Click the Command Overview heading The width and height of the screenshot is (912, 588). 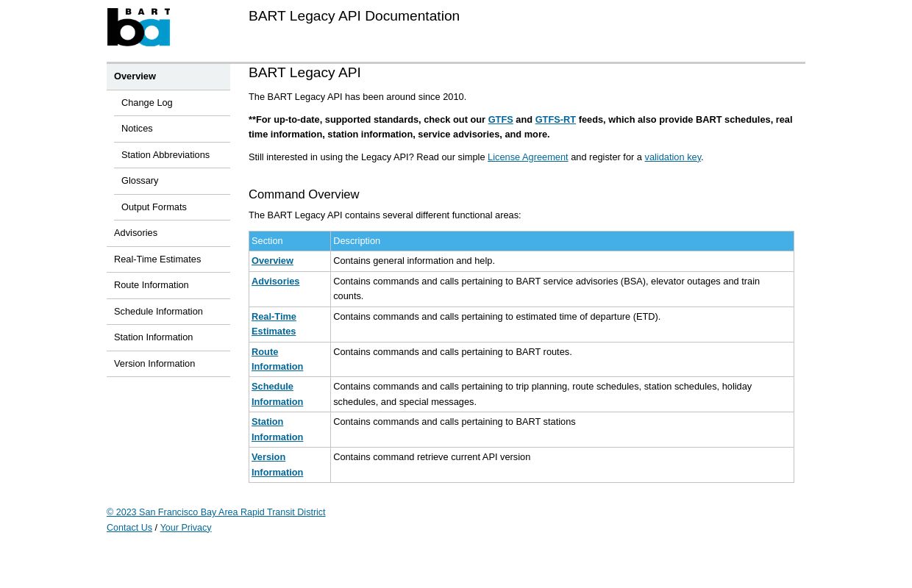[x=304, y=195]
